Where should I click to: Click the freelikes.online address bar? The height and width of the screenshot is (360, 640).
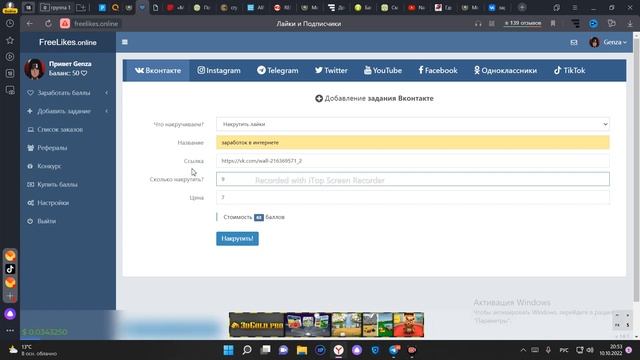[96, 24]
